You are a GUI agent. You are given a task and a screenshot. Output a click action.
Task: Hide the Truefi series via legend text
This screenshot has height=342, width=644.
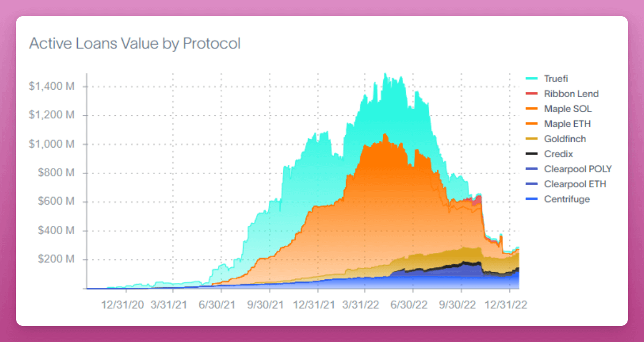coord(556,79)
